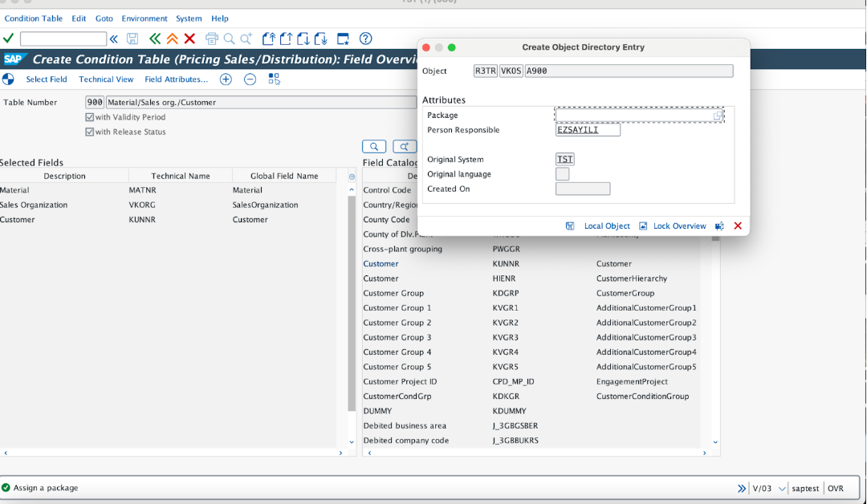Click the circled minus icon
This screenshot has width=867, height=504.
click(250, 79)
